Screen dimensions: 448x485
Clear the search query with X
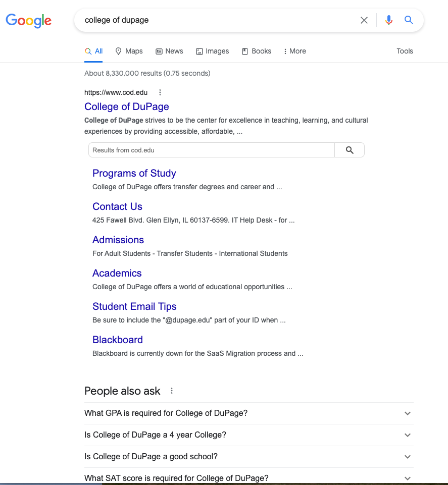364,20
